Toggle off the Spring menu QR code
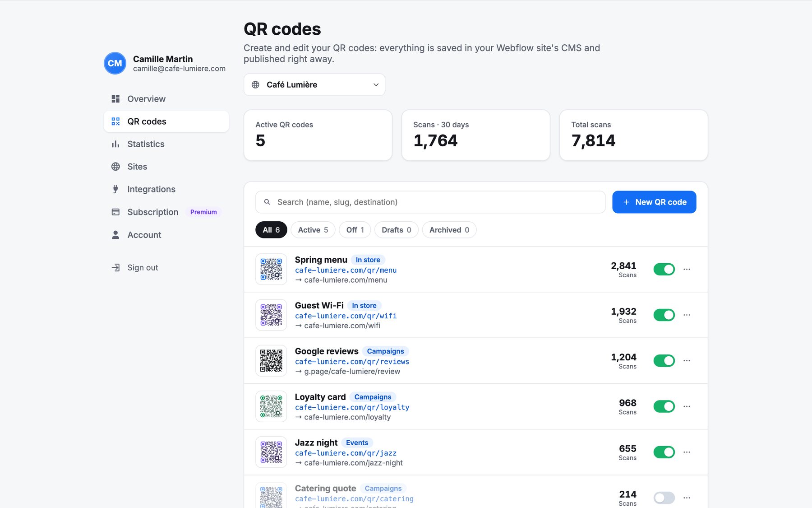 664,269
